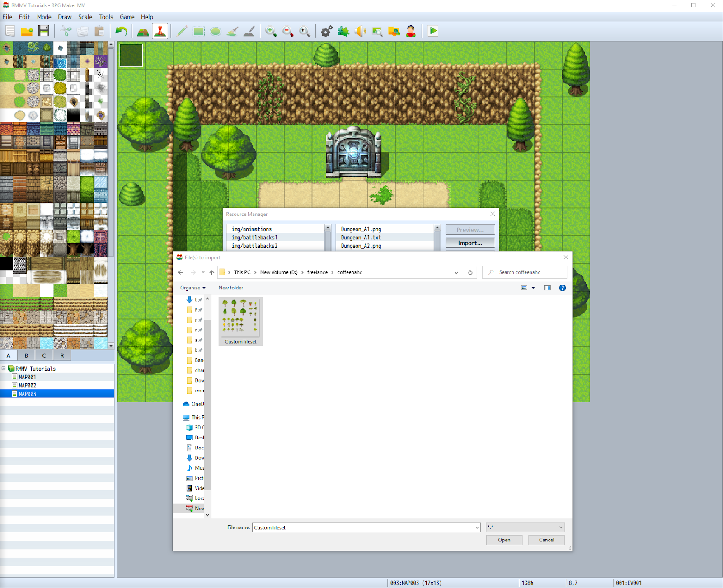This screenshot has width=723, height=588.
Task: Select OneDrive in navigation pane
Action: (x=193, y=404)
